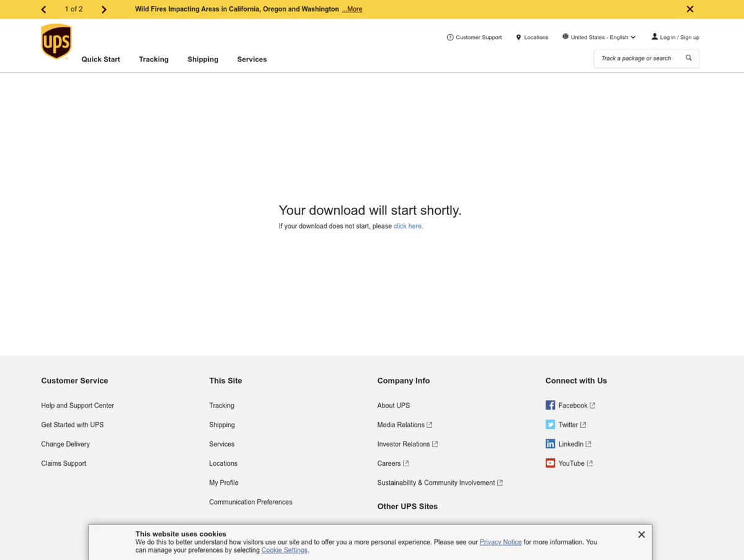Advance to alert 2 of 2 with the right arrow

(x=104, y=9)
